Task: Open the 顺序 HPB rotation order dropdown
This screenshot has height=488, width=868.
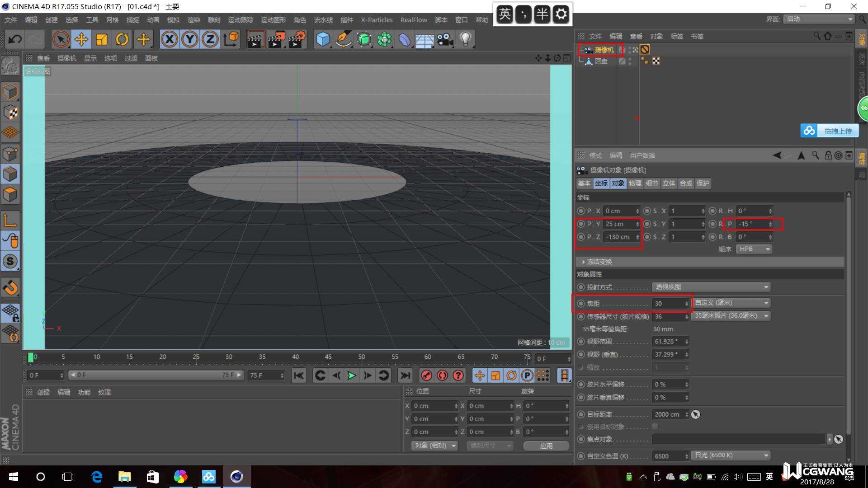Action: point(754,249)
